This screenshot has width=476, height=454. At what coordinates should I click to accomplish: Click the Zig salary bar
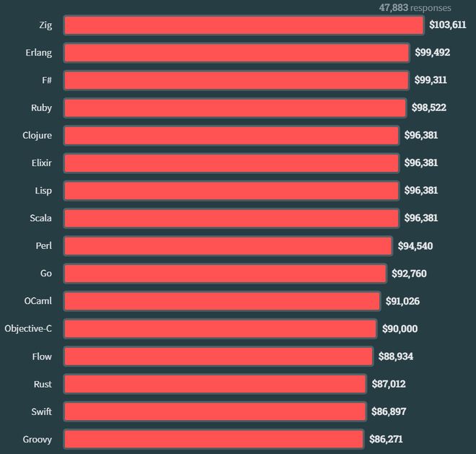(244, 25)
